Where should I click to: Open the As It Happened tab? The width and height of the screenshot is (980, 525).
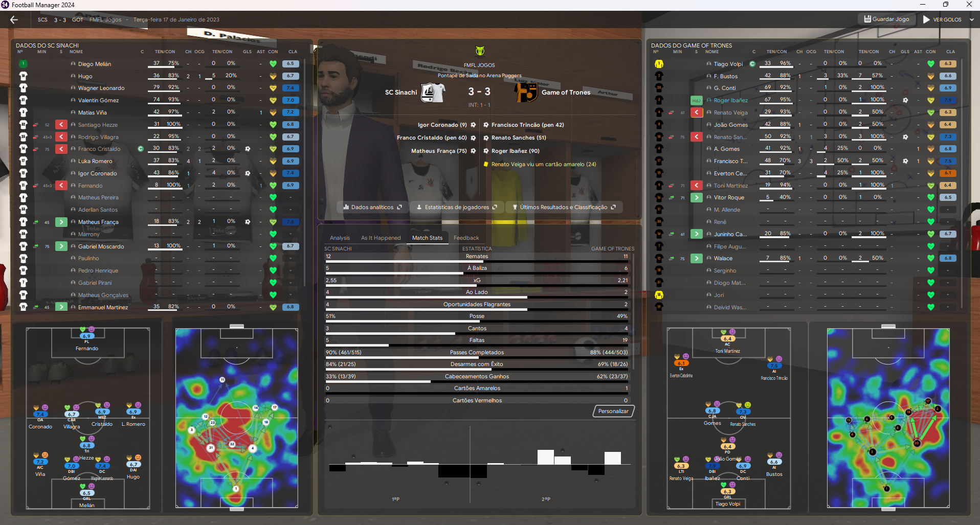pos(381,238)
